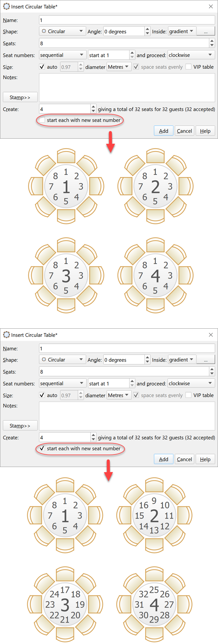
Task: Click the Name field in the top dialog
Action: coord(127,20)
